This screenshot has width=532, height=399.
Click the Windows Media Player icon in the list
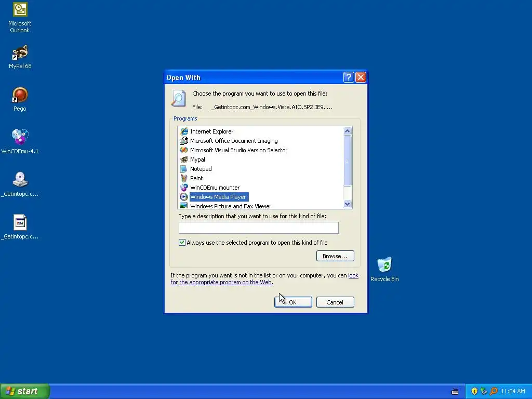184,197
